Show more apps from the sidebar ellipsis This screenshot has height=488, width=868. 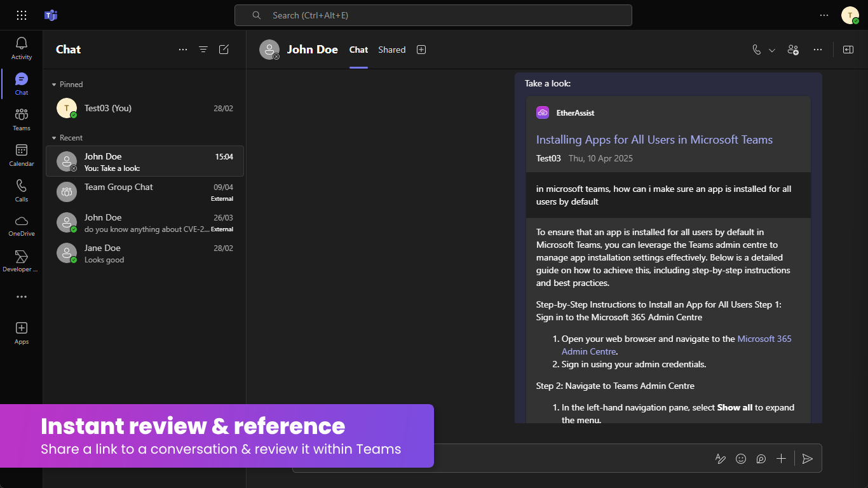(x=22, y=297)
